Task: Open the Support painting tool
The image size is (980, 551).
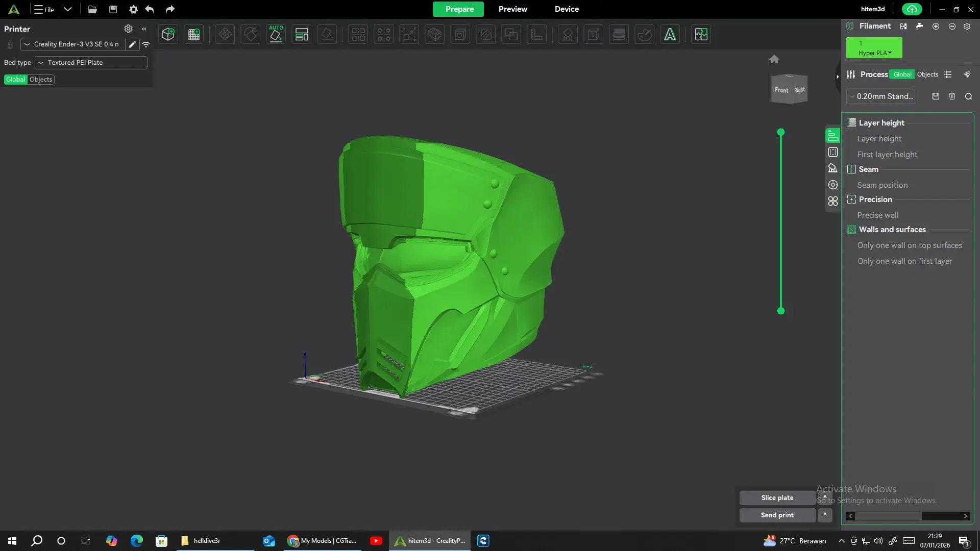Action: coord(568,34)
